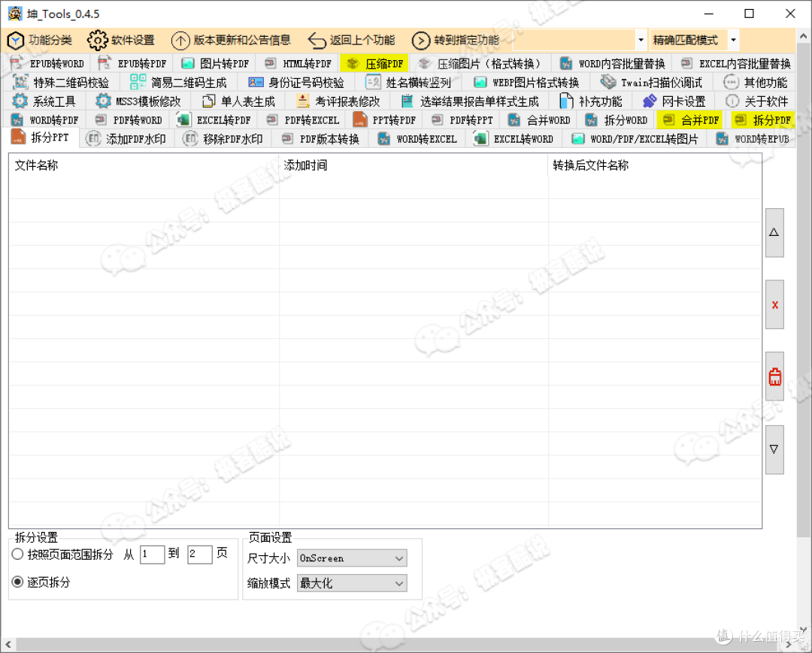Click PDF转WORD button

tap(129, 120)
